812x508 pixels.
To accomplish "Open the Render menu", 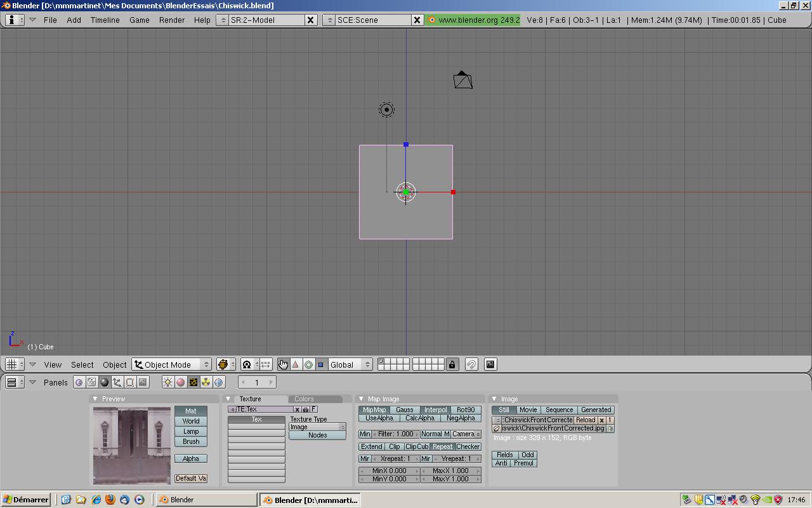I will point(172,20).
